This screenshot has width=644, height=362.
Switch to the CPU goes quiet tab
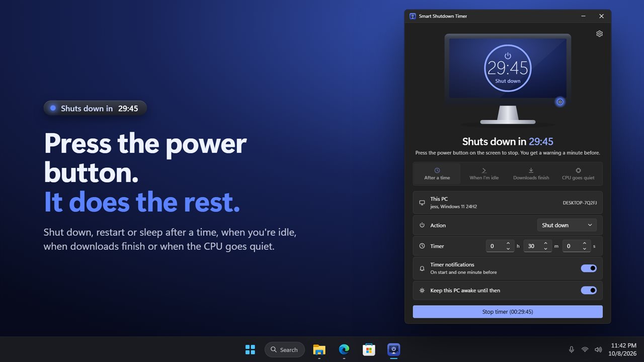click(x=578, y=174)
